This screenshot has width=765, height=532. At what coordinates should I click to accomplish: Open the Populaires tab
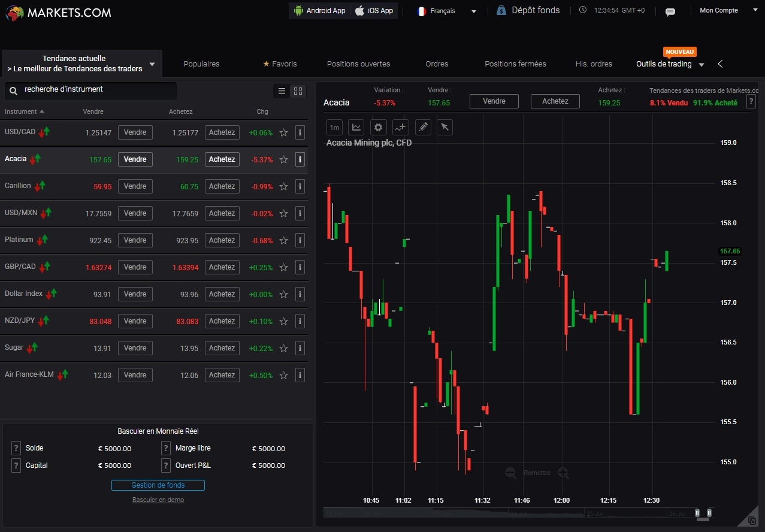(x=201, y=64)
